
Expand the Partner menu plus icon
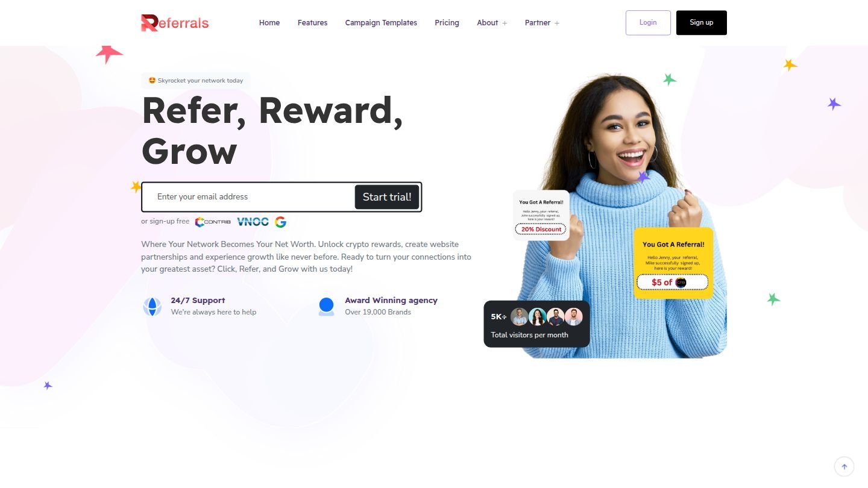click(557, 23)
